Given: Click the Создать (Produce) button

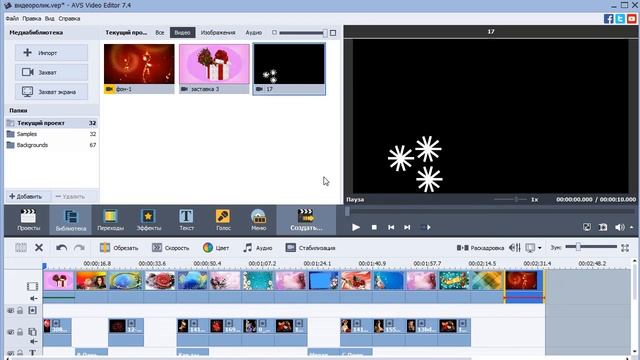Looking at the screenshot, I should (x=306, y=220).
